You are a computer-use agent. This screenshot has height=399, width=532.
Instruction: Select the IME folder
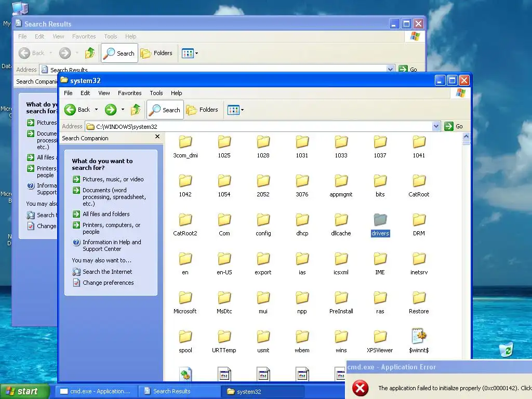(x=380, y=264)
